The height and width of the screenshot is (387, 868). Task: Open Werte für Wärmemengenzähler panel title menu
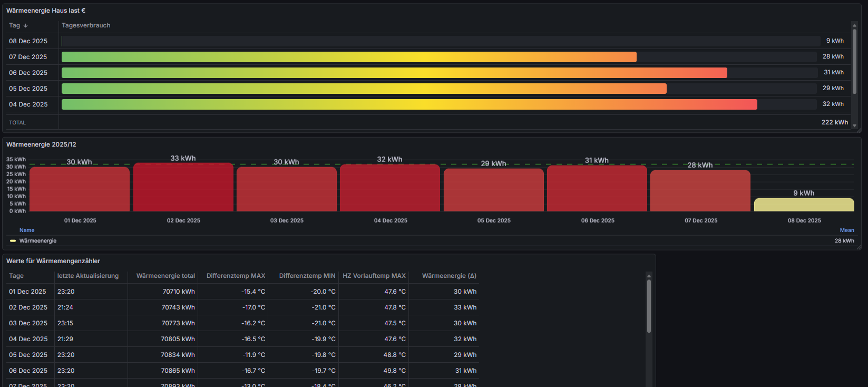(x=53, y=261)
